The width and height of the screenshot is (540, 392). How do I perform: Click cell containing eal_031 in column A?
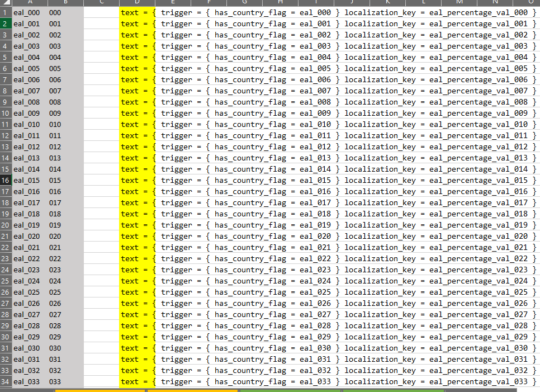30,359
